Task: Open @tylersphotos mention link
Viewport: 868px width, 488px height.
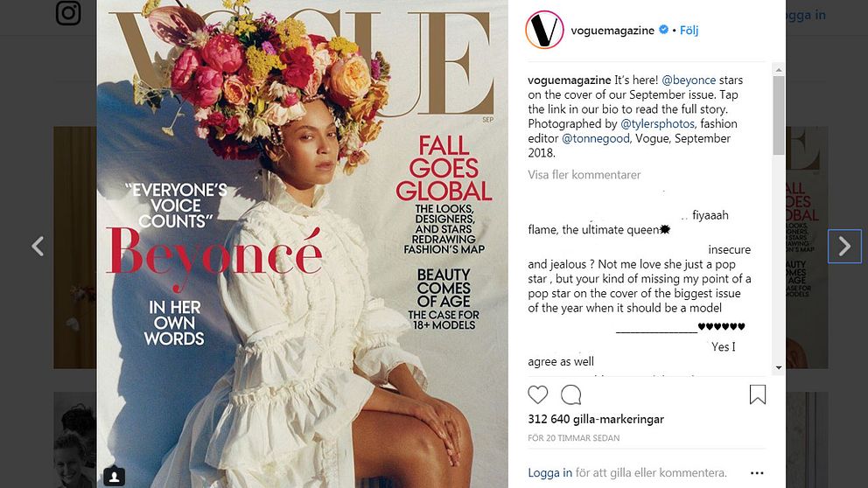Action: [x=657, y=123]
